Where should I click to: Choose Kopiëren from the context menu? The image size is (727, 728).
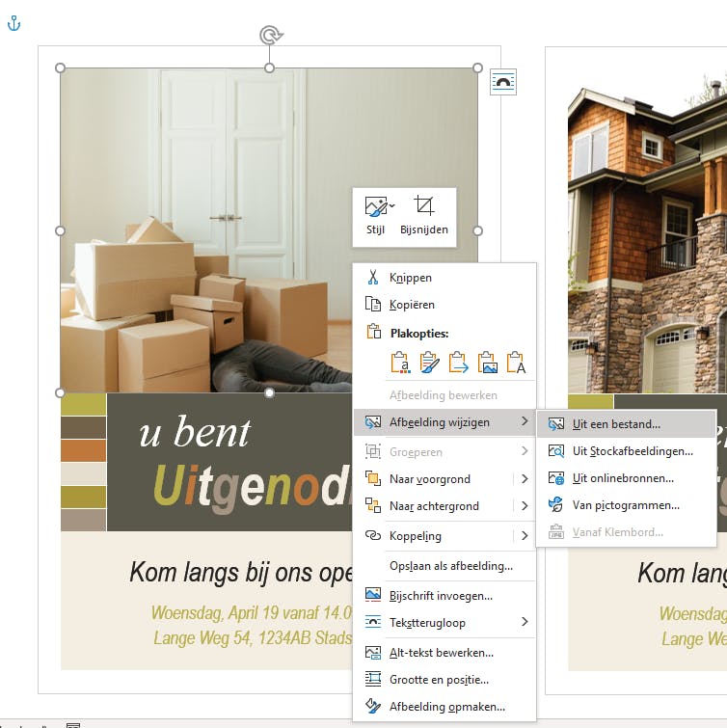tap(444, 305)
